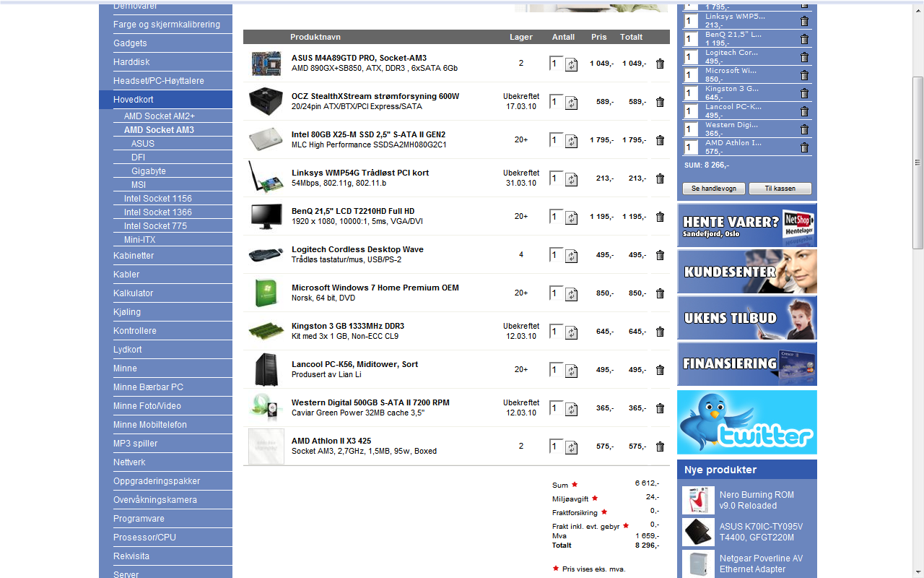Open ASUS M4A89GTD PRO product thumbnail
This screenshot has width=924, height=578.
pos(266,64)
